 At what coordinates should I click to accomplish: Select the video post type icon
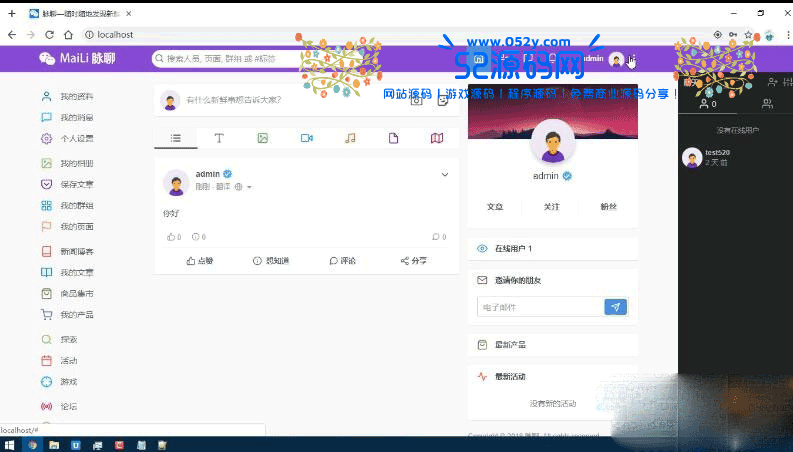(307, 138)
